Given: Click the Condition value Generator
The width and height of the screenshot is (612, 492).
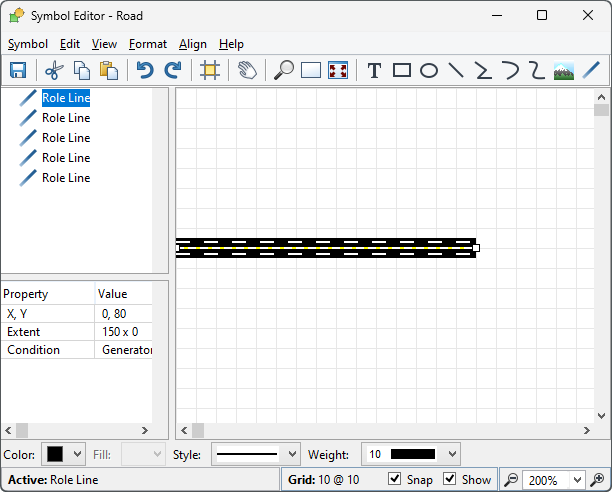Looking at the screenshot, I should point(127,350).
